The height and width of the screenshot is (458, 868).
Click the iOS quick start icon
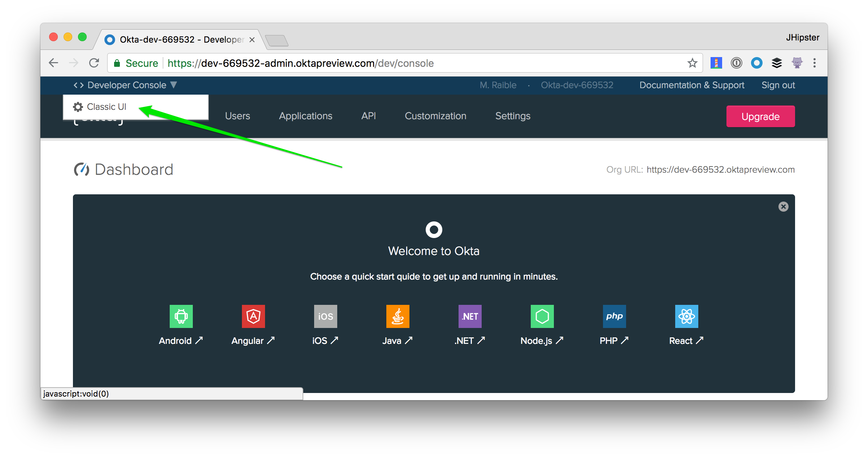tap(325, 316)
